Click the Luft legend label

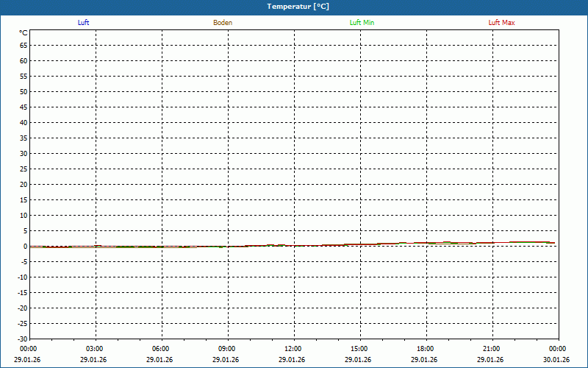pyautogui.click(x=83, y=23)
